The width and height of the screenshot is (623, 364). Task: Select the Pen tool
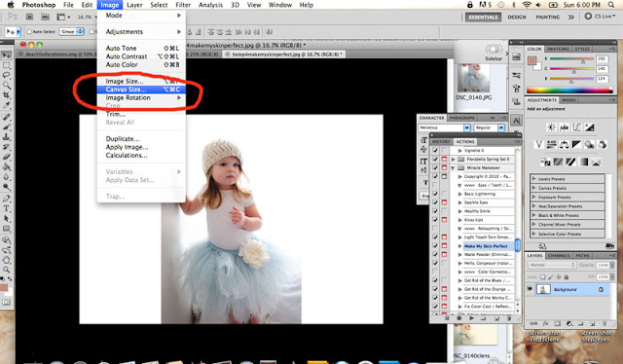click(7, 198)
